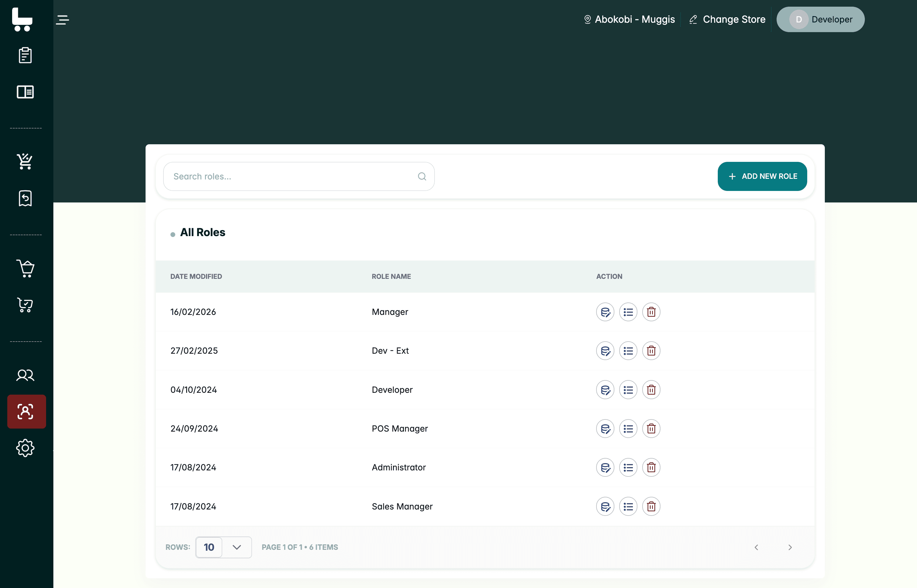Viewport: 917px width, 588px height.
Task: Select the highlighted roles sidebar icon
Action: 26,412
